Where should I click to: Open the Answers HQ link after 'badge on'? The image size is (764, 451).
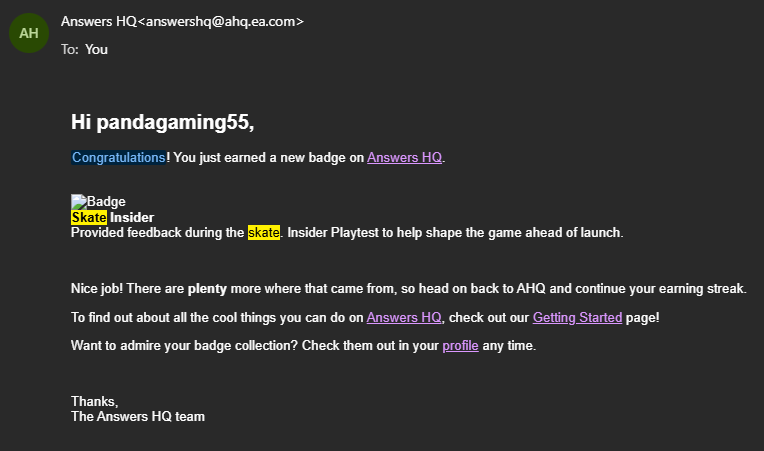(404, 157)
